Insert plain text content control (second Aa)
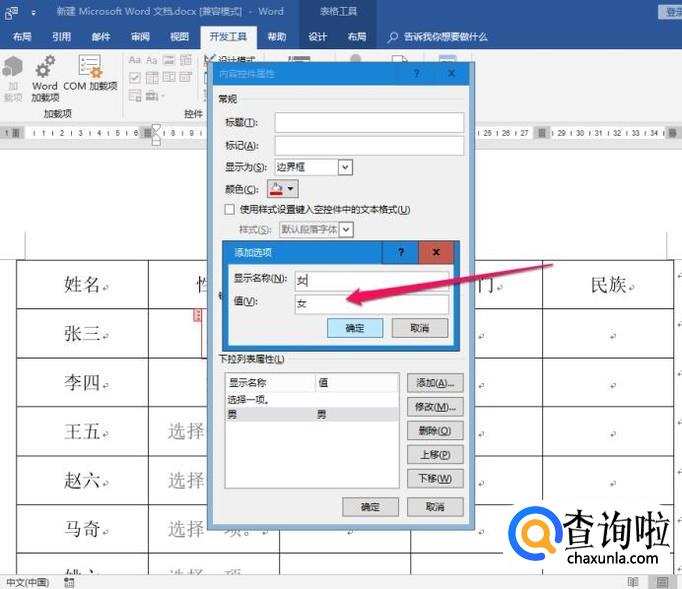Image resolution: width=682 pixels, height=589 pixels. 151,60
